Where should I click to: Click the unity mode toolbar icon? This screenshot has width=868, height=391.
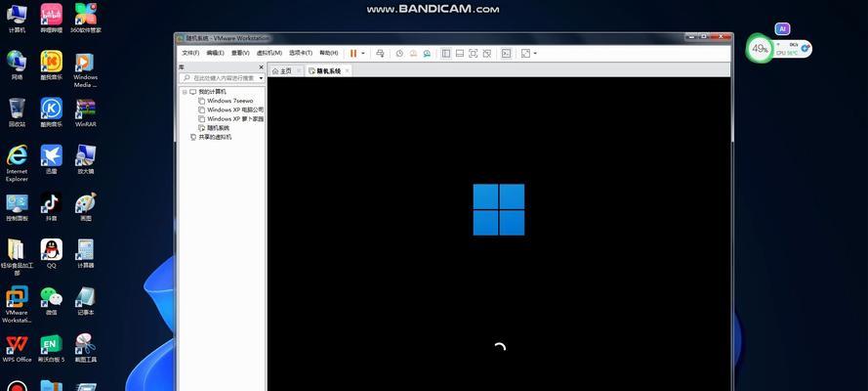pyautogui.click(x=486, y=53)
